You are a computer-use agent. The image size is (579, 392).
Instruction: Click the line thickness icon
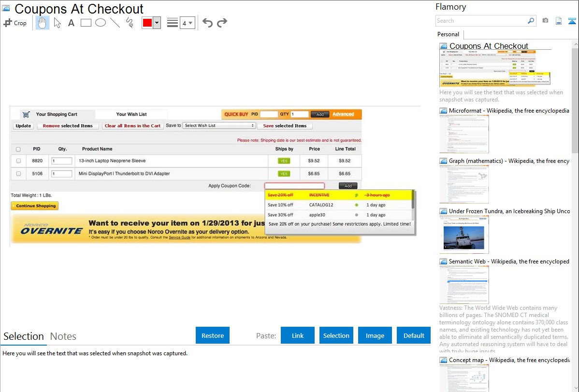pos(172,23)
